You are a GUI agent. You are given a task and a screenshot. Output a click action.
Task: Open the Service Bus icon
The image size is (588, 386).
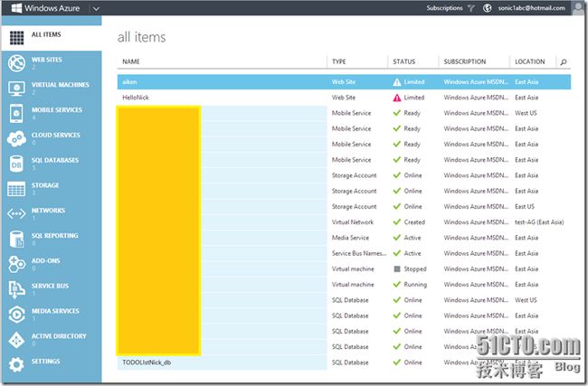click(x=16, y=289)
